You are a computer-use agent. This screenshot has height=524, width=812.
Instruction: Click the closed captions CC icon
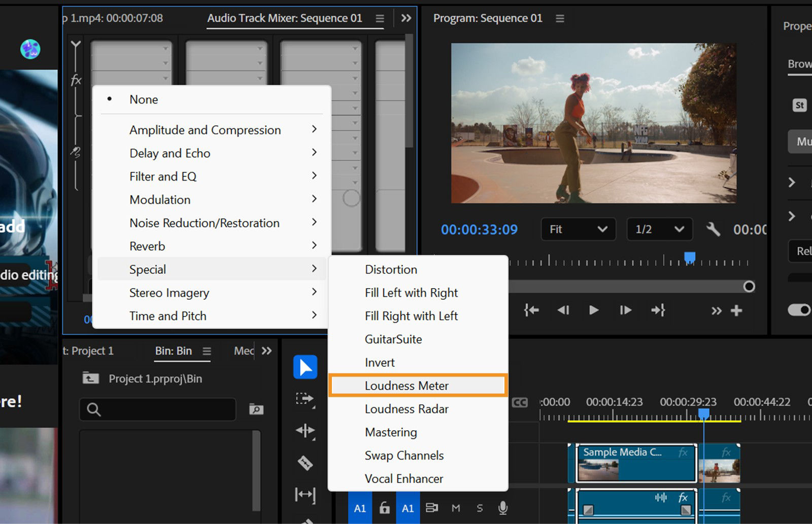[520, 402]
